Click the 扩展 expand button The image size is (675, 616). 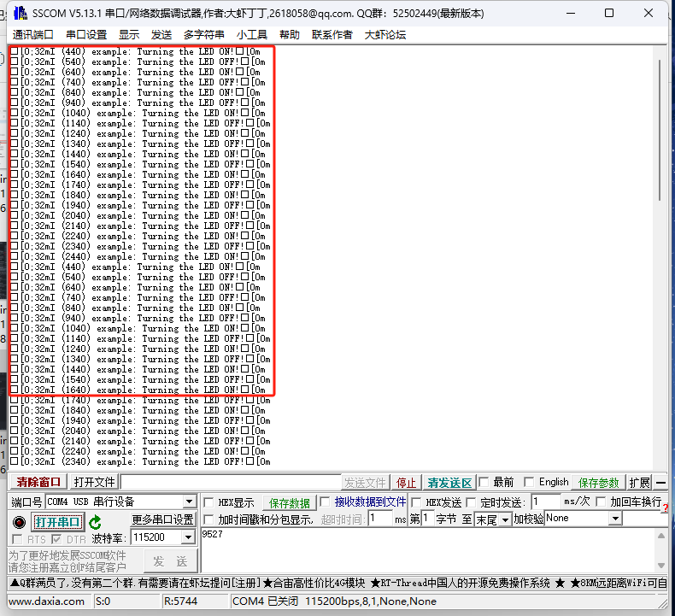639,483
